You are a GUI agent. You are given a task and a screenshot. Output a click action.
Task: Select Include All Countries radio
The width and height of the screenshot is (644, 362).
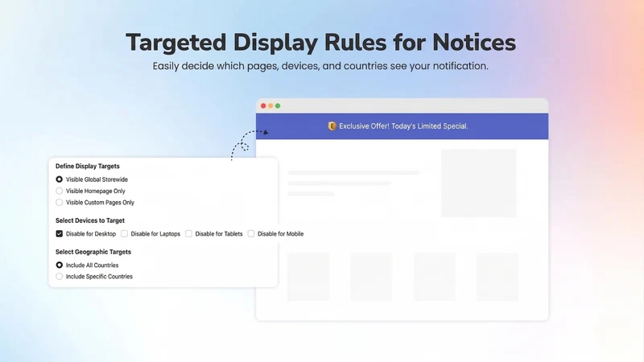[59, 265]
